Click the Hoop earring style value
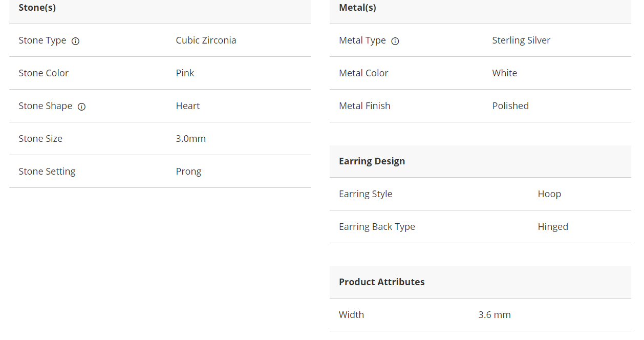The height and width of the screenshot is (340, 644). [x=549, y=194]
